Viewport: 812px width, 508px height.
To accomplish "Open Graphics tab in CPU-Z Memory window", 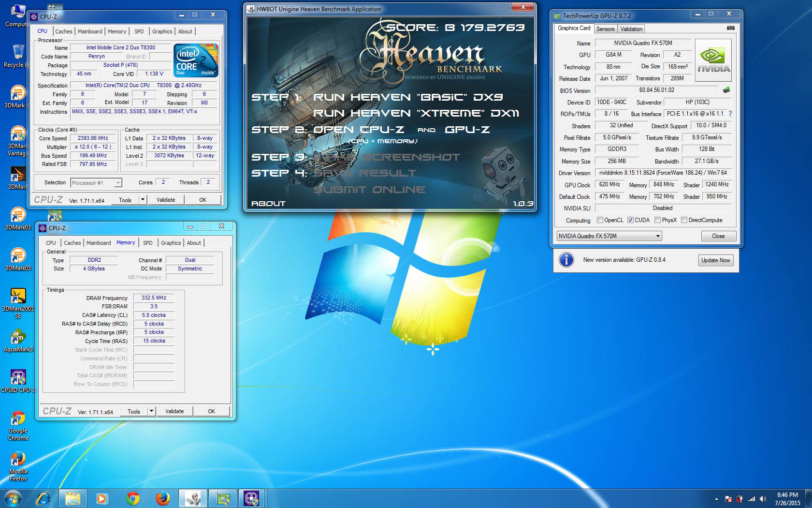I will click(171, 243).
